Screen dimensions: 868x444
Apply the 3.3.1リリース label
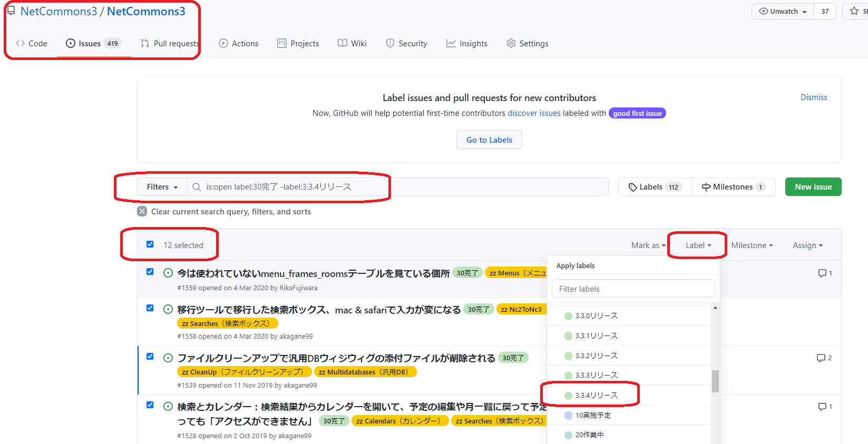(x=629, y=336)
